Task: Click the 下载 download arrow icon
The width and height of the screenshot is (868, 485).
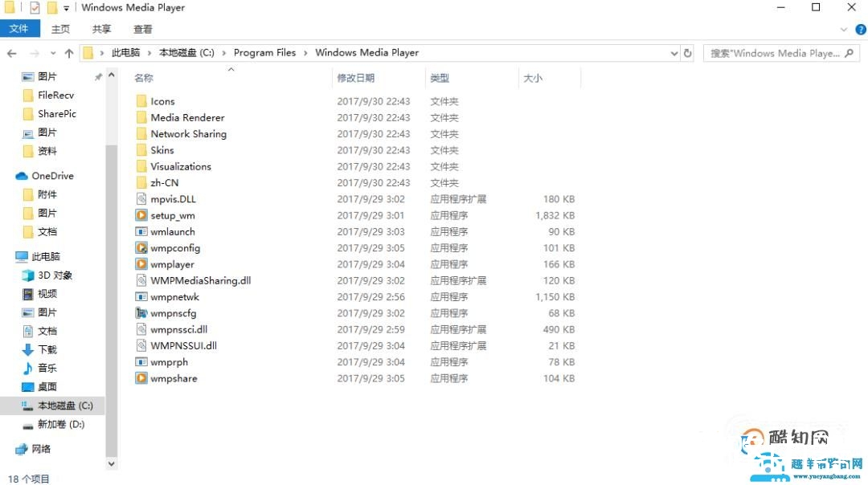Action: click(27, 349)
